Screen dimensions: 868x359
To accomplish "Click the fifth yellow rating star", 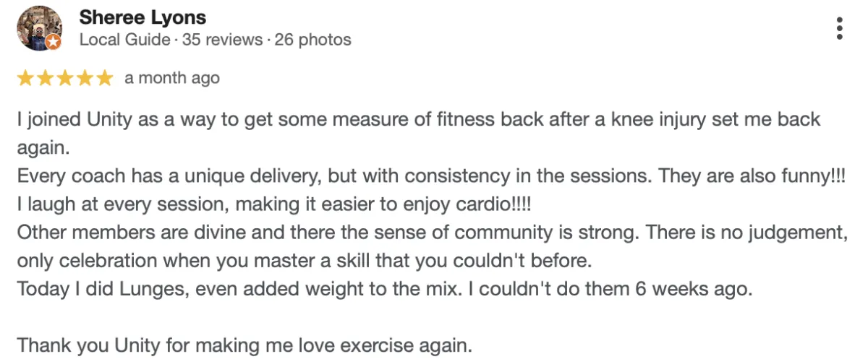I will (104, 78).
